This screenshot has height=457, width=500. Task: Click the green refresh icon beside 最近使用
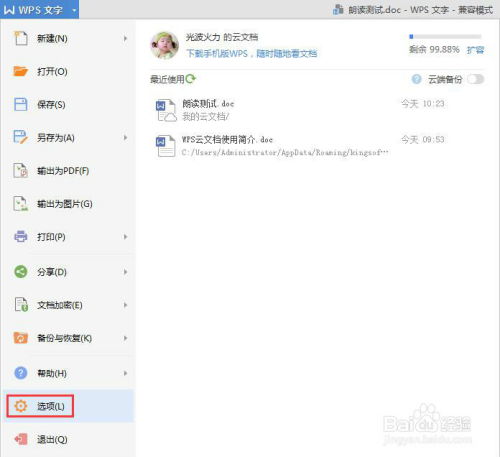pyautogui.click(x=191, y=79)
